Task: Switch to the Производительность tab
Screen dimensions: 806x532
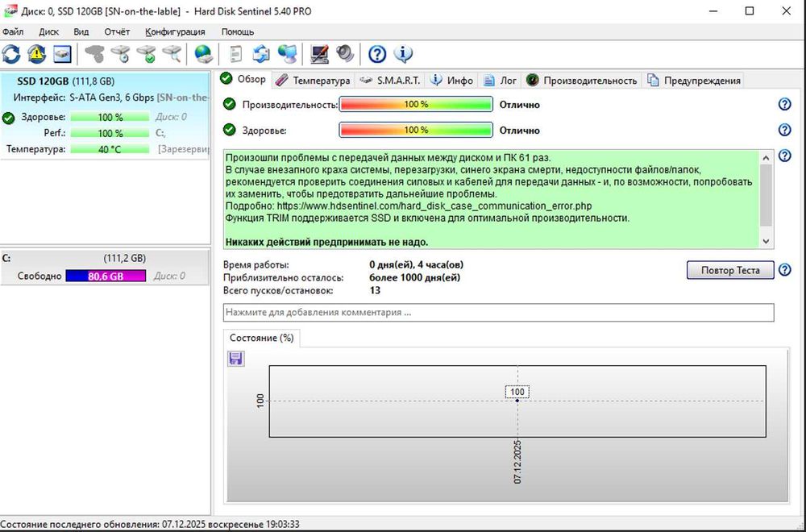Action: tap(582, 80)
